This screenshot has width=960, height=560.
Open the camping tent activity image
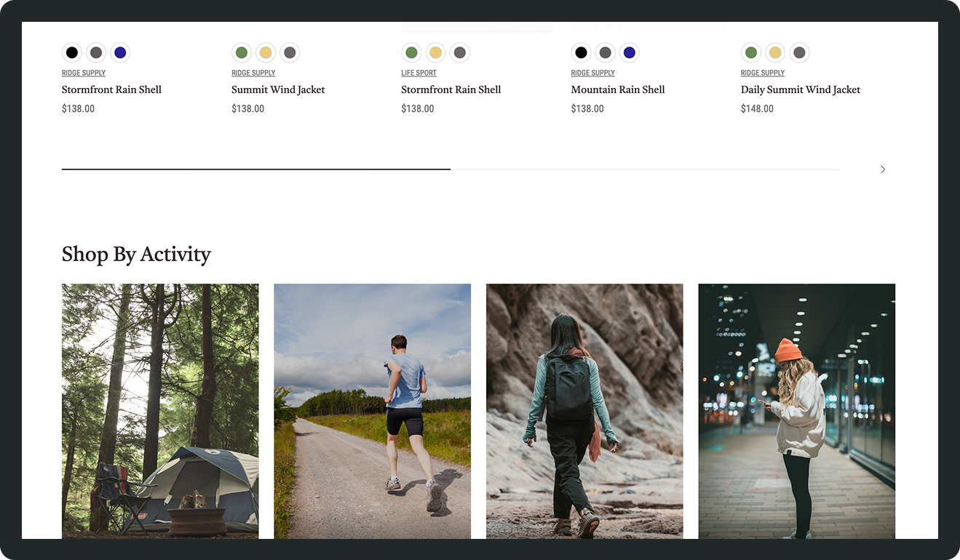coord(160,411)
